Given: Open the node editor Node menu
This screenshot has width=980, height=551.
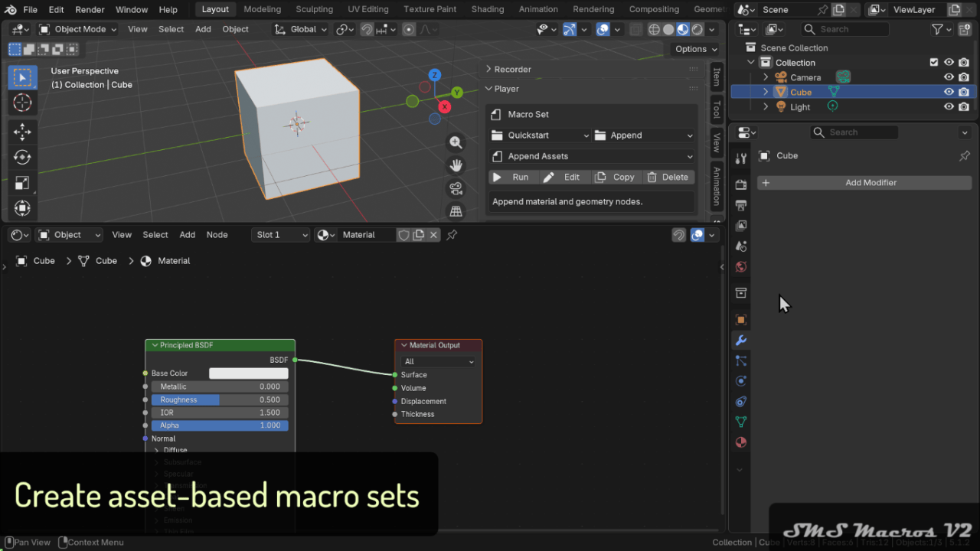Looking at the screenshot, I should [217, 235].
